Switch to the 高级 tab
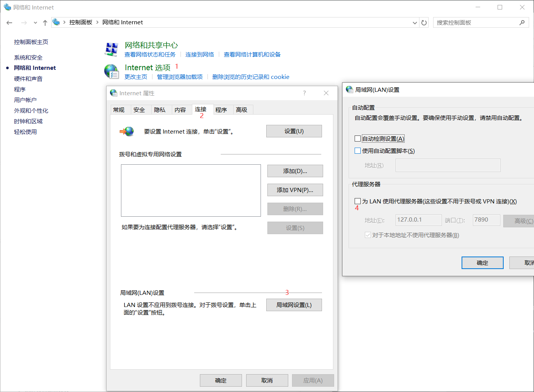 (242, 110)
